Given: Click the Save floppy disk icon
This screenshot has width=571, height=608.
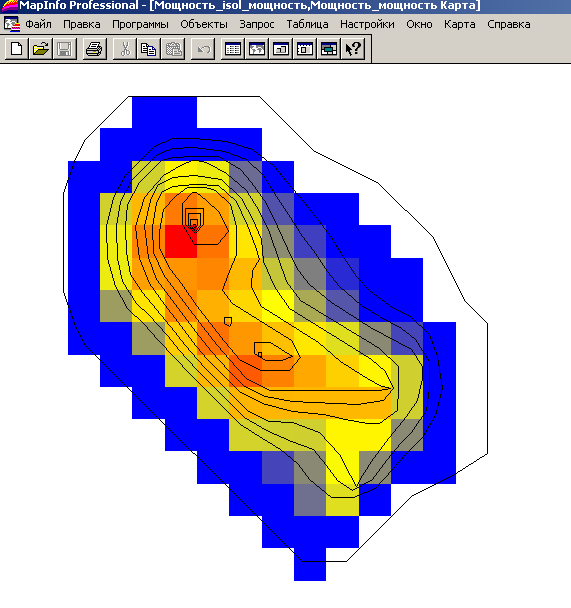Looking at the screenshot, I should coord(65,49).
